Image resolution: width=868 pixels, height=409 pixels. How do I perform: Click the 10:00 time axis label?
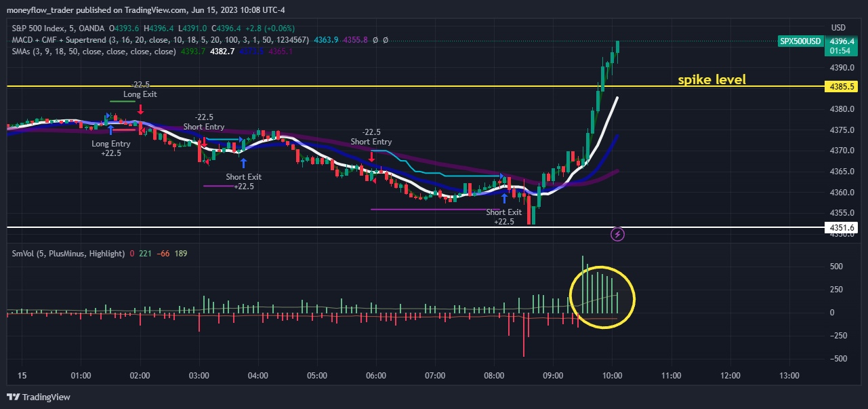[x=613, y=376]
